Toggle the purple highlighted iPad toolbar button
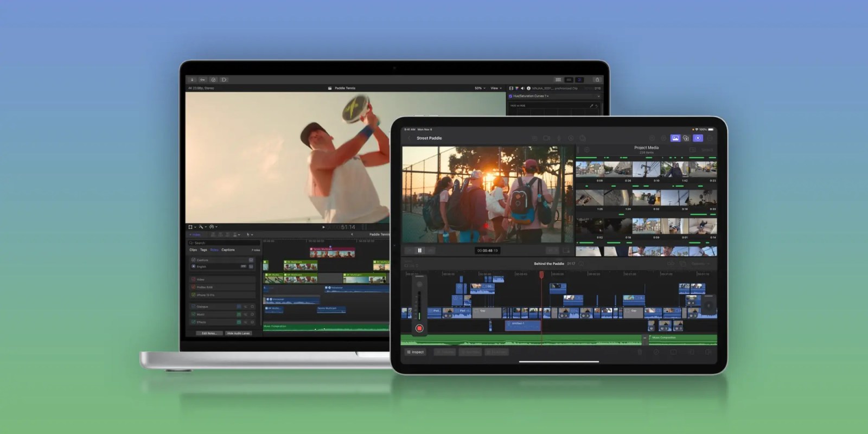 [x=698, y=138]
